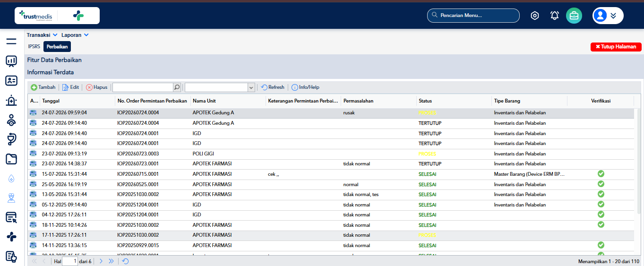Click the page number field
This screenshot has height=266, width=644.
tap(69, 261)
